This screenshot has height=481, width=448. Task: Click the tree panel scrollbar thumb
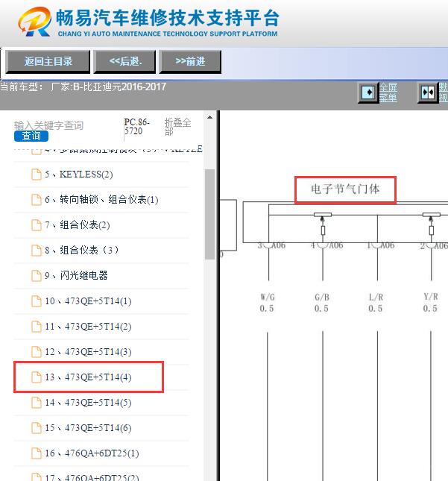[209, 215]
